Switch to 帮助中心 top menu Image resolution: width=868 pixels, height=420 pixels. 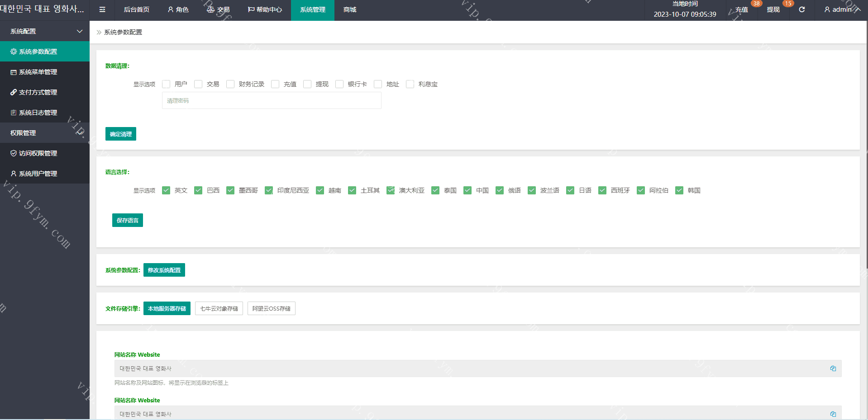(x=265, y=9)
